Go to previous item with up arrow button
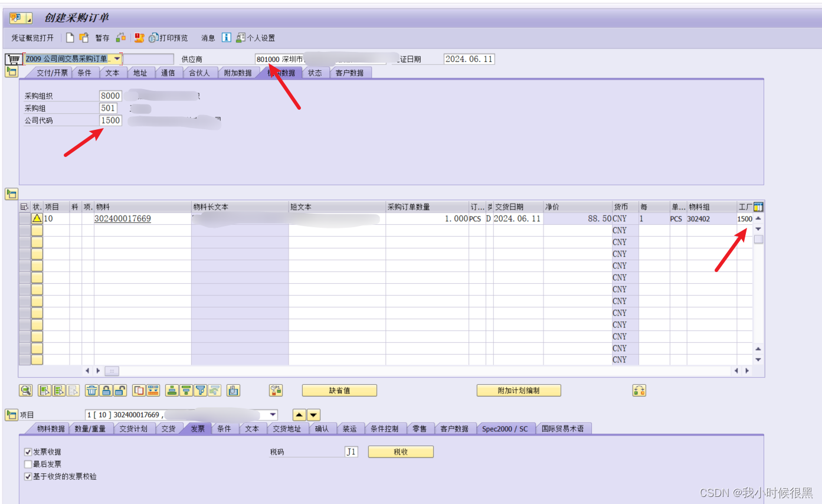 point(300,415)
